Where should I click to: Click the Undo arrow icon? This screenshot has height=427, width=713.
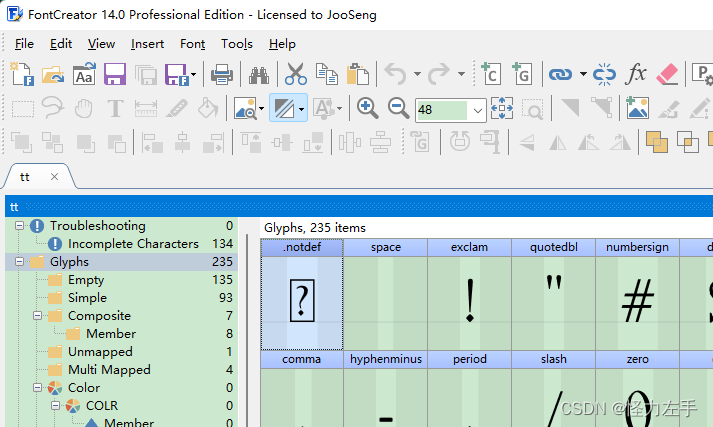pos(396,74)
